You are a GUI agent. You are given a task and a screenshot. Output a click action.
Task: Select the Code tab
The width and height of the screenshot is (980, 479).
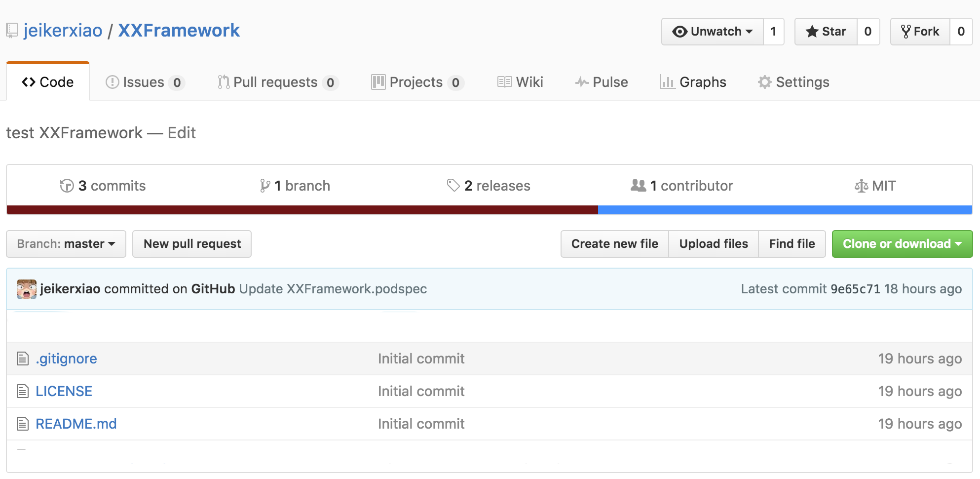48,82
